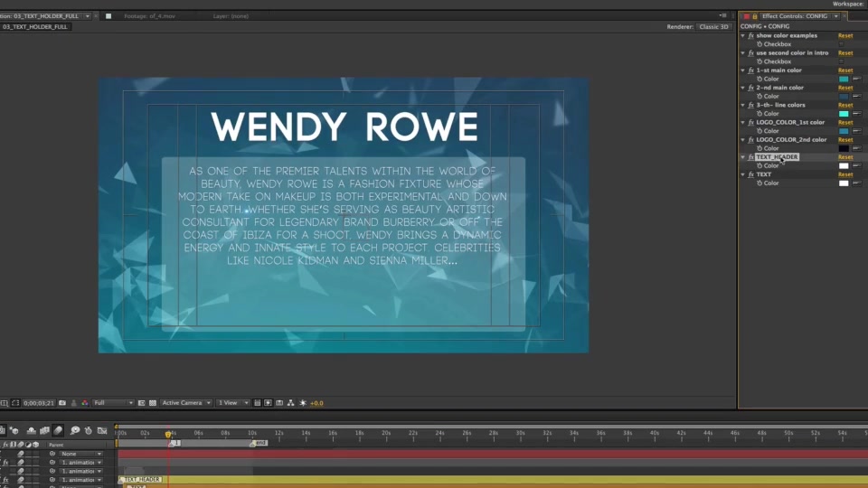Click eyedropper for 3-th- line colors

[x=857, y=114]
